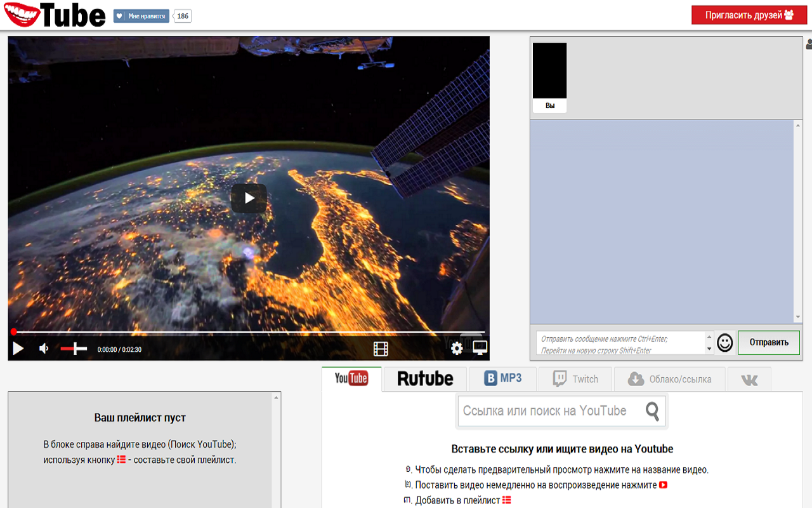Mute the video with the speaker icon
This screenshot has height=508, width=812.
(x=44, y=349)
